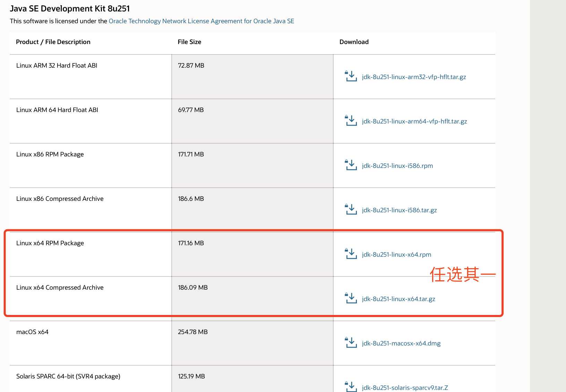The image size is (566, 392).
Task: Click download icon beside jdk-8u251-linux-i586.rpm
Action: point(351,165)
